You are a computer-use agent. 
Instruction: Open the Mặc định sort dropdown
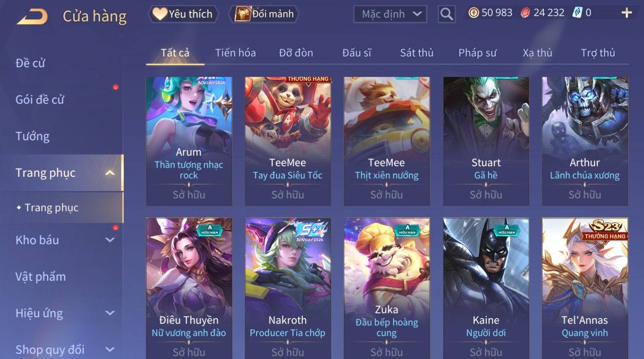(390, 14)
